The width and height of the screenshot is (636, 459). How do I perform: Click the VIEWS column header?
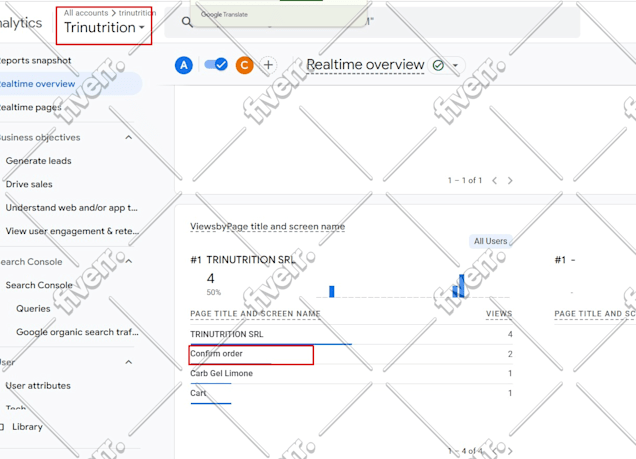click(499, 314)
